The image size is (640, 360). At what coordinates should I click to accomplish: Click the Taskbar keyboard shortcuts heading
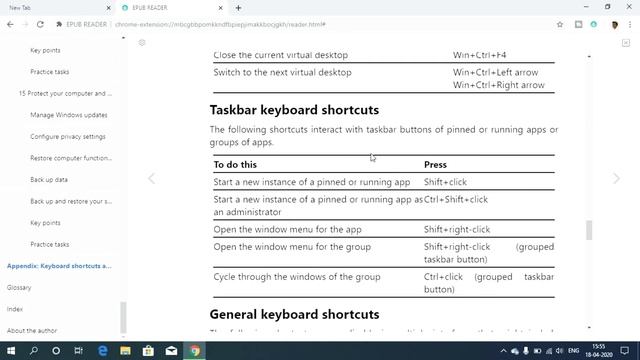click(x=294, y=110)
